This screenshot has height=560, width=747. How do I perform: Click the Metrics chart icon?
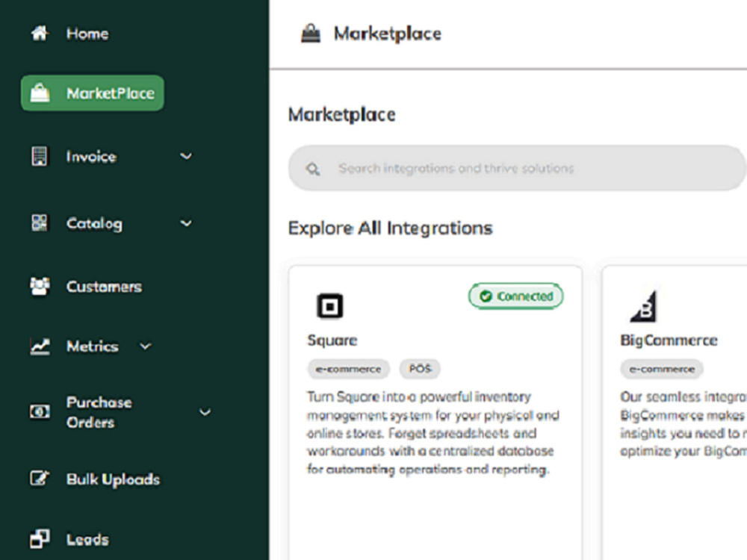click(x=40, y=346)
